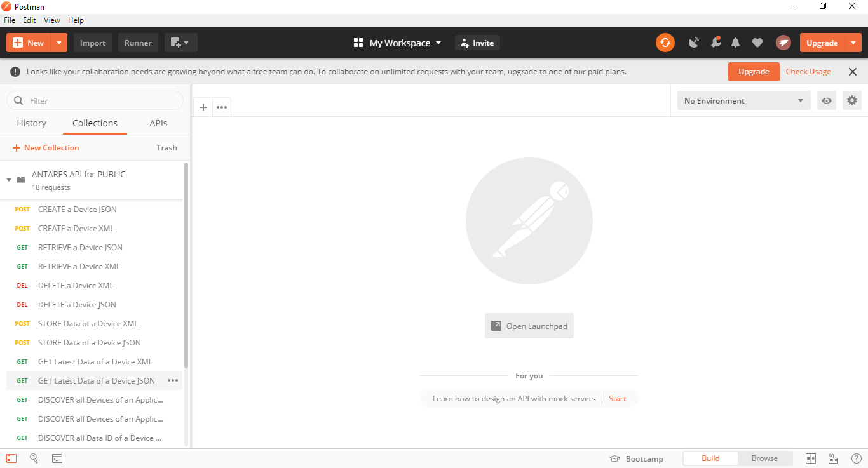The image size is (868, 468).
Task: Click the Open Launchpad button
Action: coord(529,326)
